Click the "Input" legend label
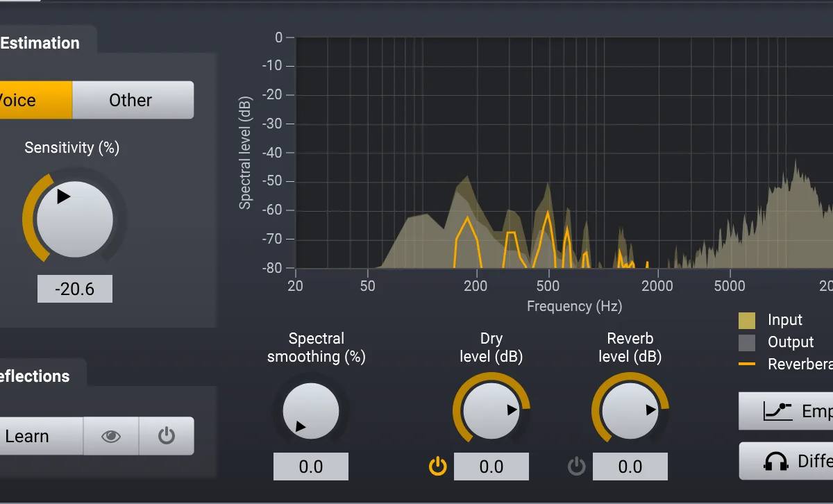 pyautogui.click(x=785, y=320)
